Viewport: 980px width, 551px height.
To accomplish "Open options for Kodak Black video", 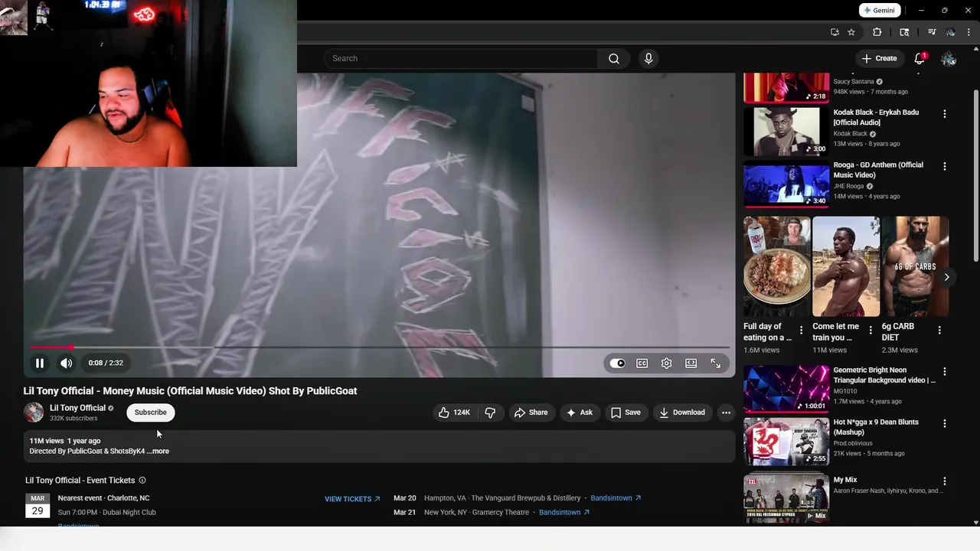I will tap(945, 114).
